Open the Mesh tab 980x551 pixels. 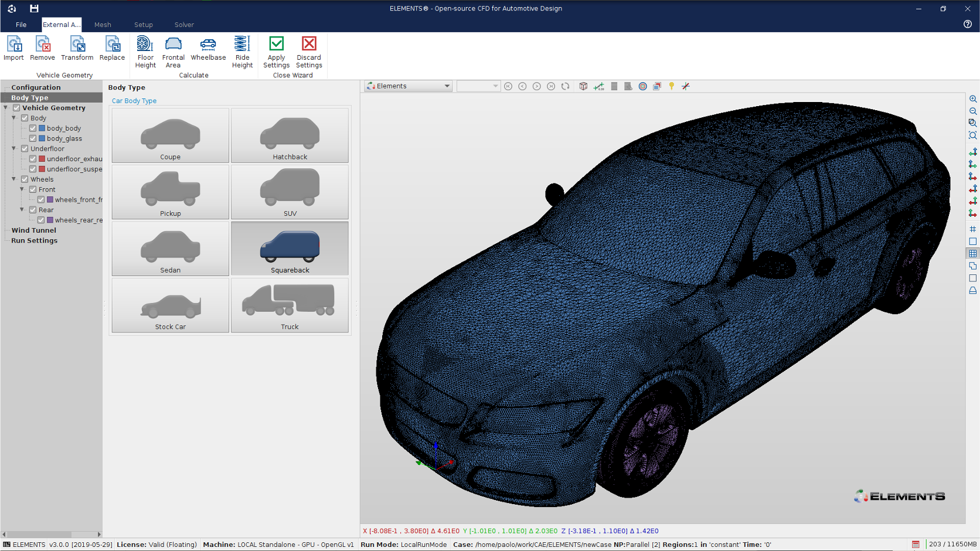(x=103, y=25)
